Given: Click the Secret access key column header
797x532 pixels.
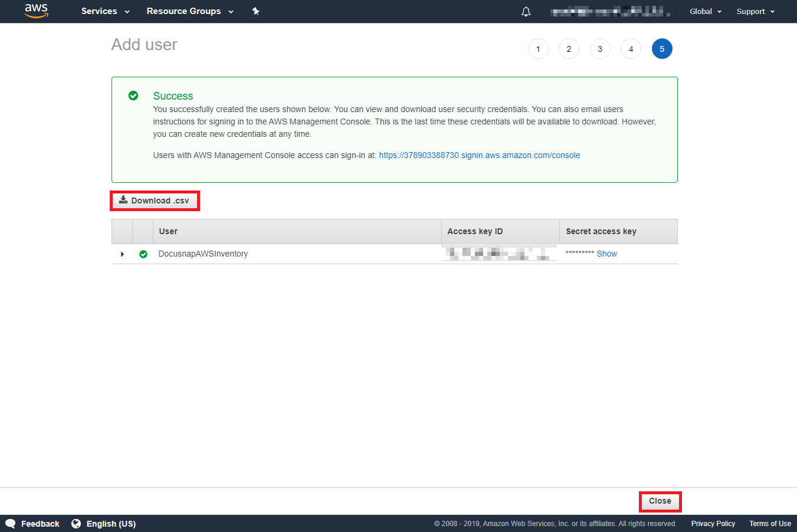Looking at the screenshot, I should click(x=618, y=231).
